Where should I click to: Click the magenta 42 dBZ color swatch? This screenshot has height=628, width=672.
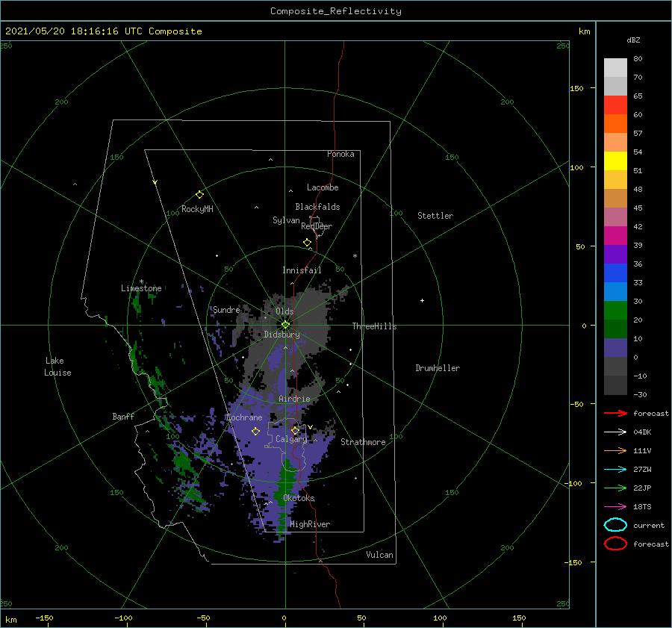coord(615,235)
